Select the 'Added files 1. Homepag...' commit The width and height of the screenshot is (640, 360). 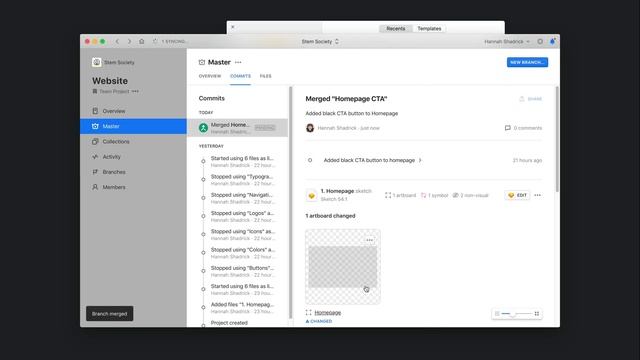coord(238,308)
